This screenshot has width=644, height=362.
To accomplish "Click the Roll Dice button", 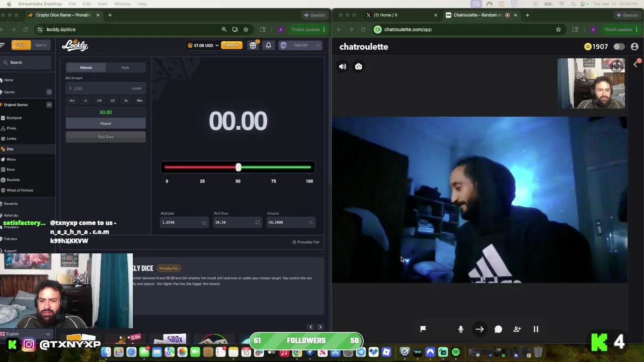I will point(106,137).
